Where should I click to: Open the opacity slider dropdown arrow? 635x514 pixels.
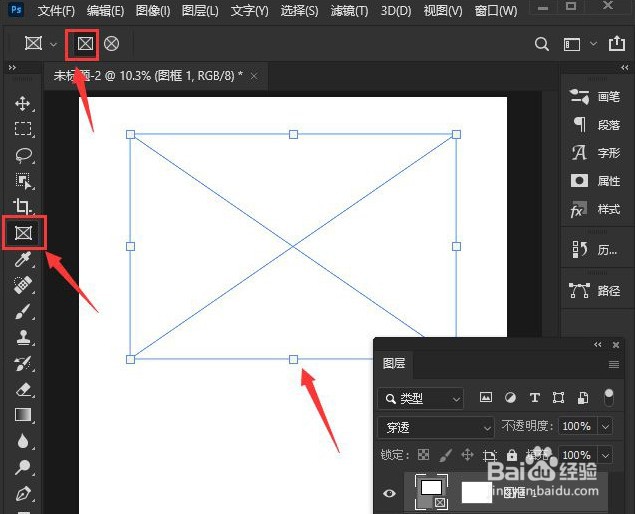point(605,427)
